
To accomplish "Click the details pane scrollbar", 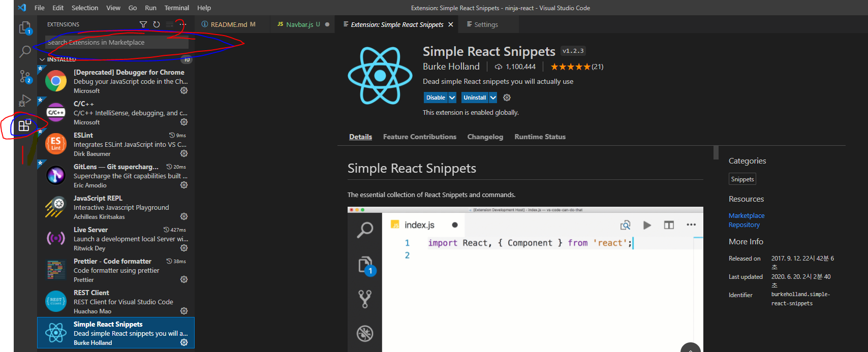I will (x=716, y=152).
